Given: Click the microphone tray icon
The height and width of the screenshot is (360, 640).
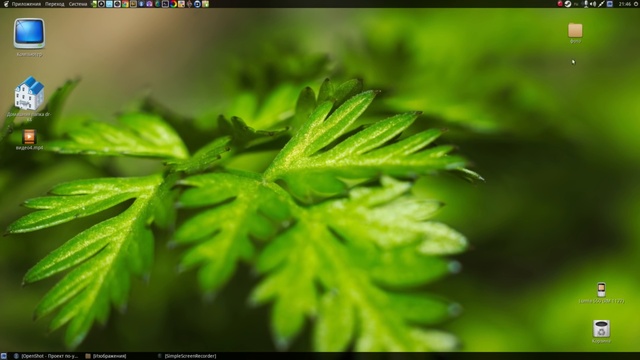Looking at the screenshot, I should tap(586, 4).
